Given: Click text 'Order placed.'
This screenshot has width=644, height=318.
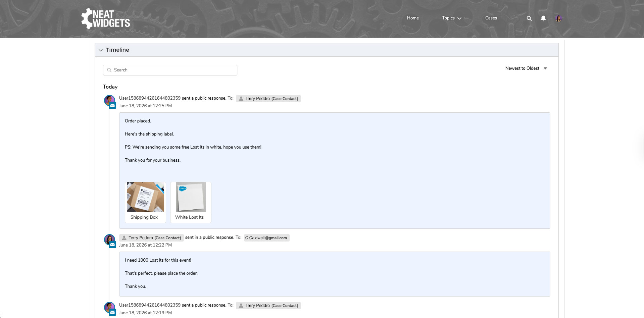Looking at the screenshot, I should 138,121.
